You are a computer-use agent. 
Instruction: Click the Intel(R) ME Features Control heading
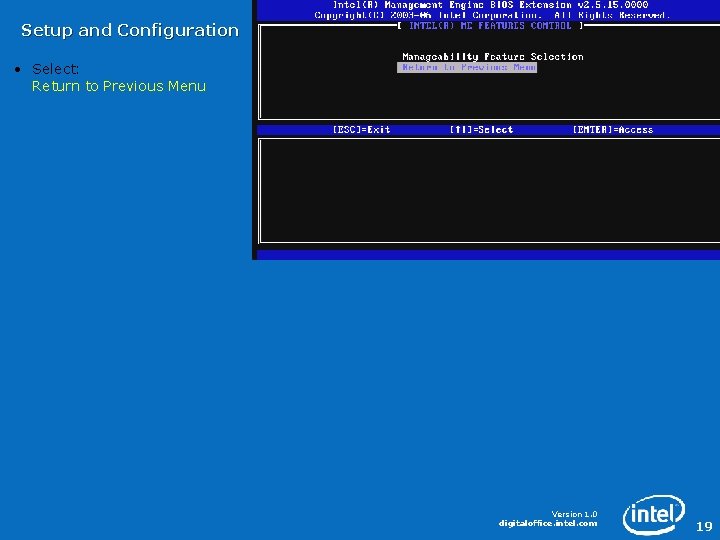tap(490, 26)
